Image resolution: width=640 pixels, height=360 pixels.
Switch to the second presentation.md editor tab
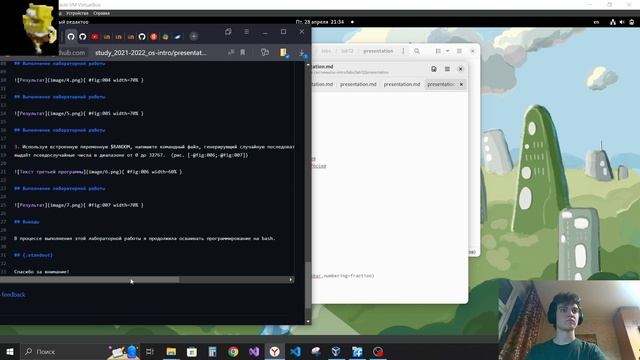[x=358, y=84]
